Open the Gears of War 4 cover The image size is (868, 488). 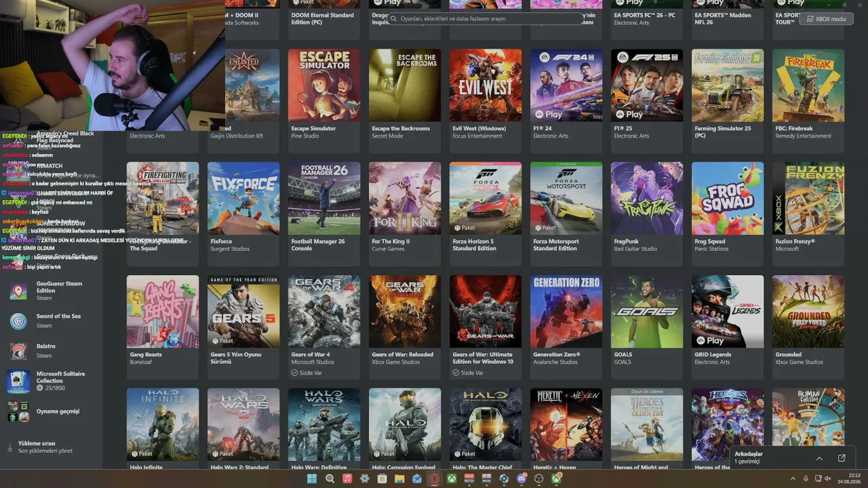(324, 312)
